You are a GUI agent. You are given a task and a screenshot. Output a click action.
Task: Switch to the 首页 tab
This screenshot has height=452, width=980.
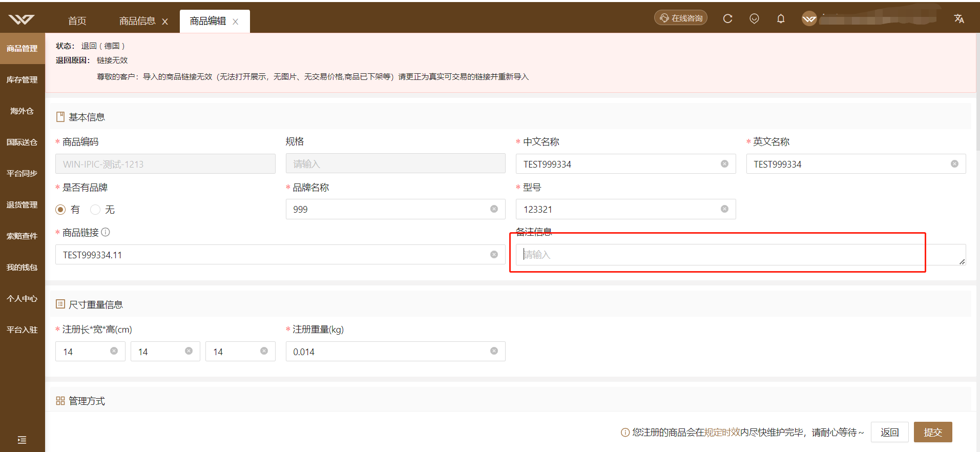pyautogui.click(x=77, y=21)
